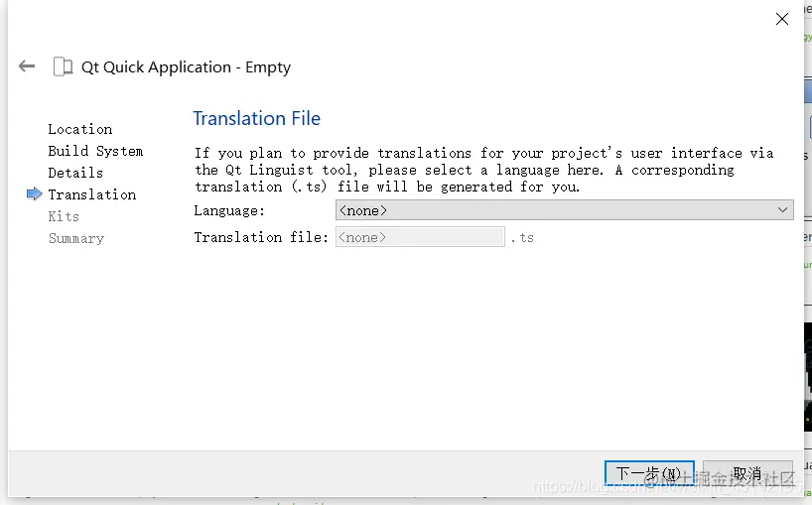Click the 取消 cancel button
Image resolution: width=812 pixels, height=505 pixels.
pyautogui.click(x=747, y=473)
